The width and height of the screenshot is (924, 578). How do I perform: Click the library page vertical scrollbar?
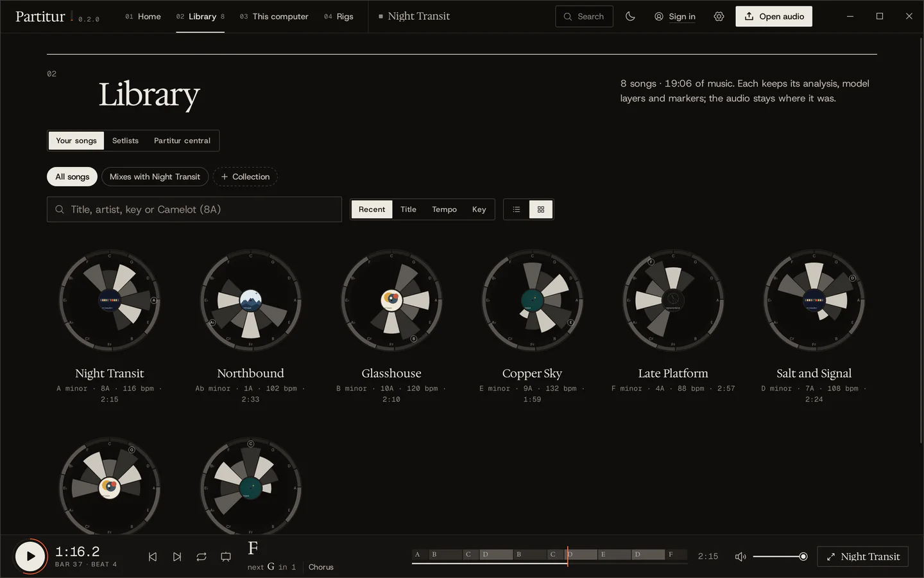tap(921, 241)
